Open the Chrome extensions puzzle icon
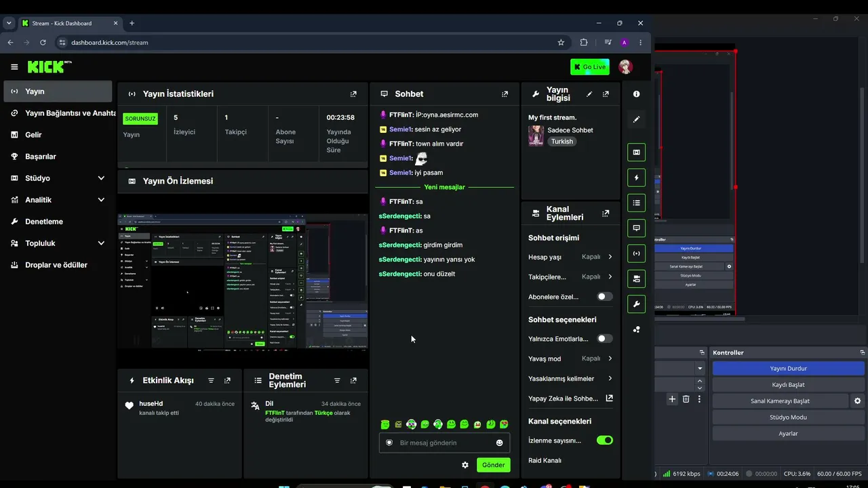 [x=584, y=43]
